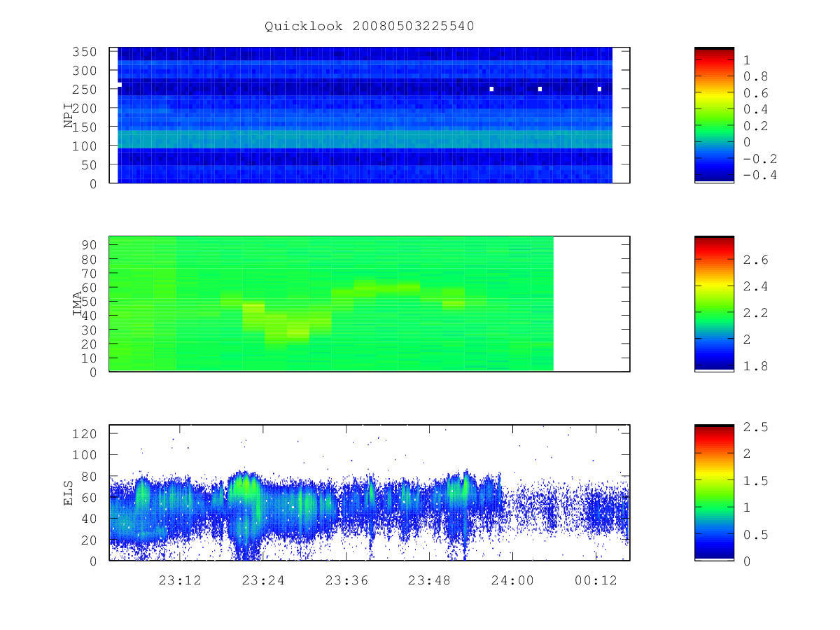Click the -0.2 label on NPI colorbar
The image size is (840, 630).
pyautogui.click(x=759, y=159)
